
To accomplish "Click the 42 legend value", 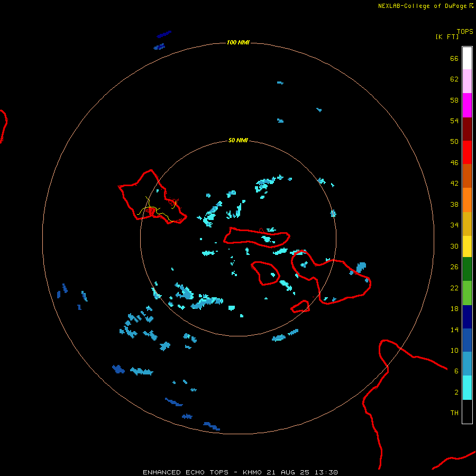I will [454, 183].
